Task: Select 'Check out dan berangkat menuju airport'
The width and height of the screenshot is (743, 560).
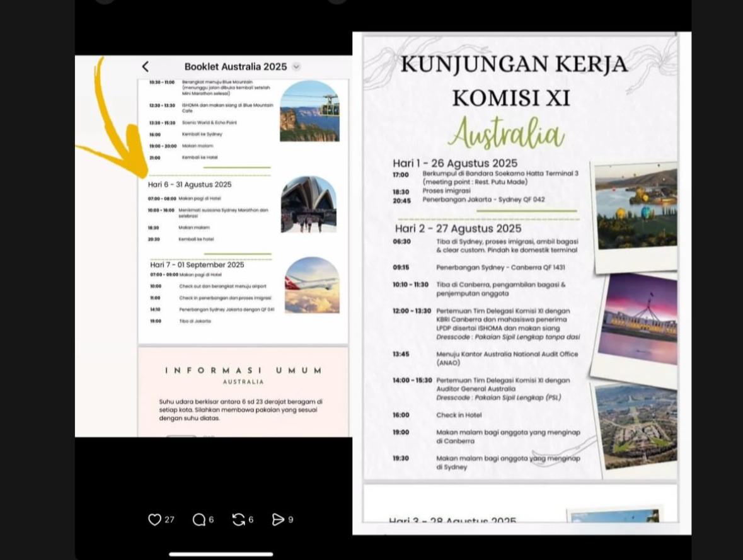Action: click(222, 286)
